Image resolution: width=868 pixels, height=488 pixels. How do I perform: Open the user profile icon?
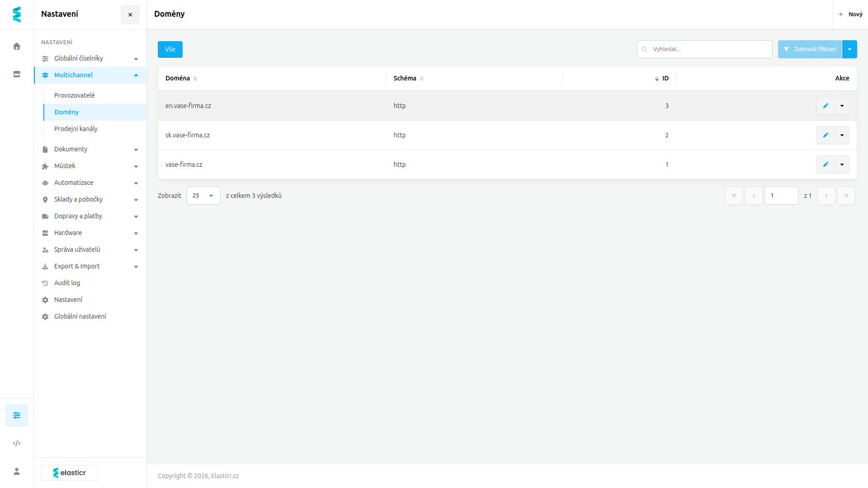coord(17,471)
